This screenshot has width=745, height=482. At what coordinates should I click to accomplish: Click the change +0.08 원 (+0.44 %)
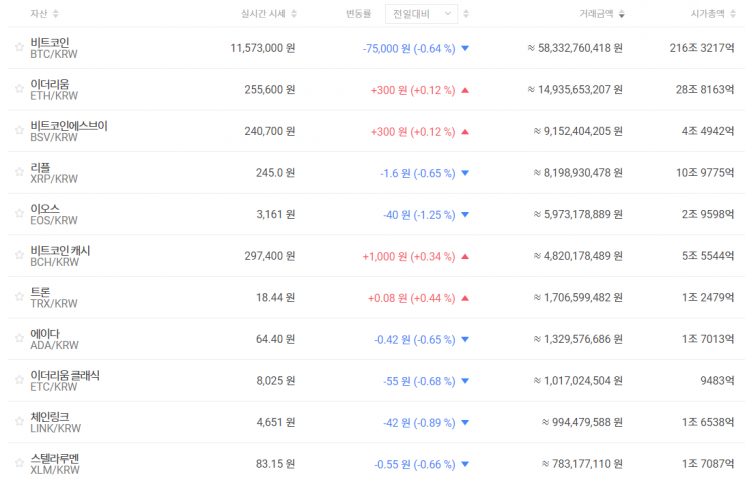[x=411, y=298]
